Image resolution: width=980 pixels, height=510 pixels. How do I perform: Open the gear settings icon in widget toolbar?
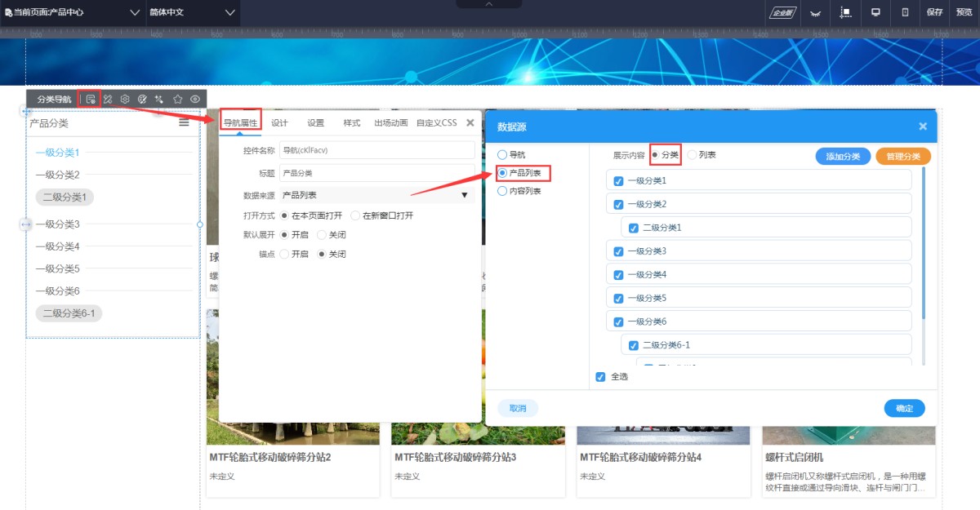125,99
